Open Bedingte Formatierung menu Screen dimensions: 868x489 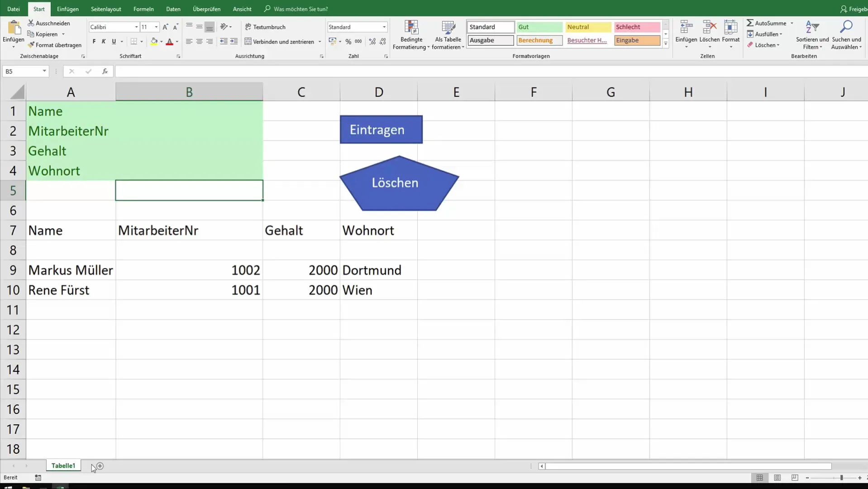[x=411, y=35]
